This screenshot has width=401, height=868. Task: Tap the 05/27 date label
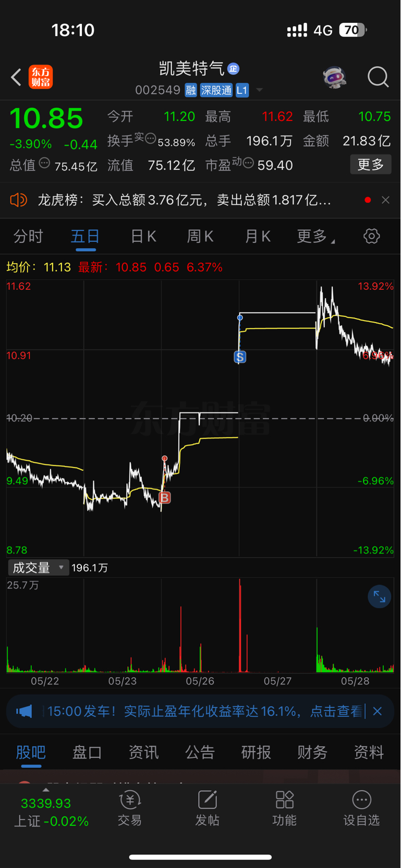coord(277,681)
